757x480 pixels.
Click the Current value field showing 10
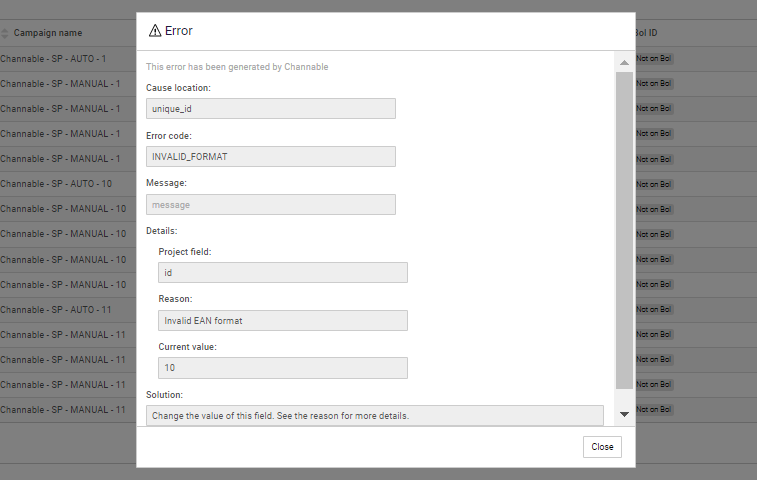click(x=283, y=368)
